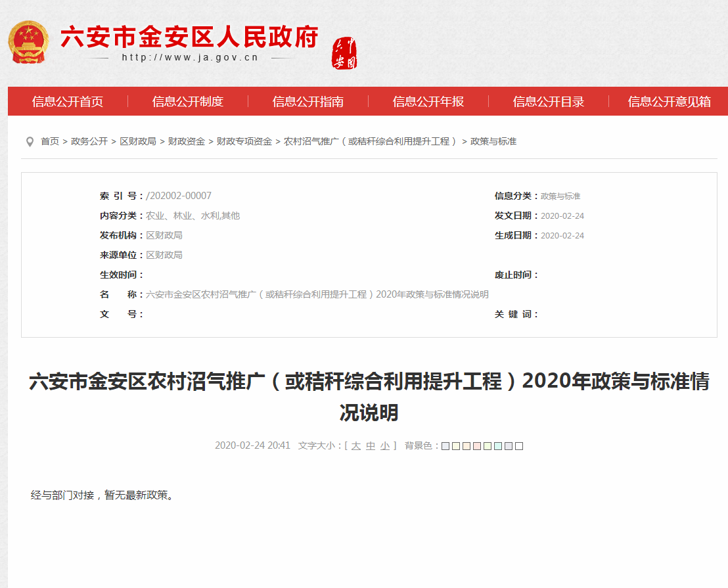Click the national emblem logo
The height and width of the screenshot is (588, 728).
(x=28, y=42)
